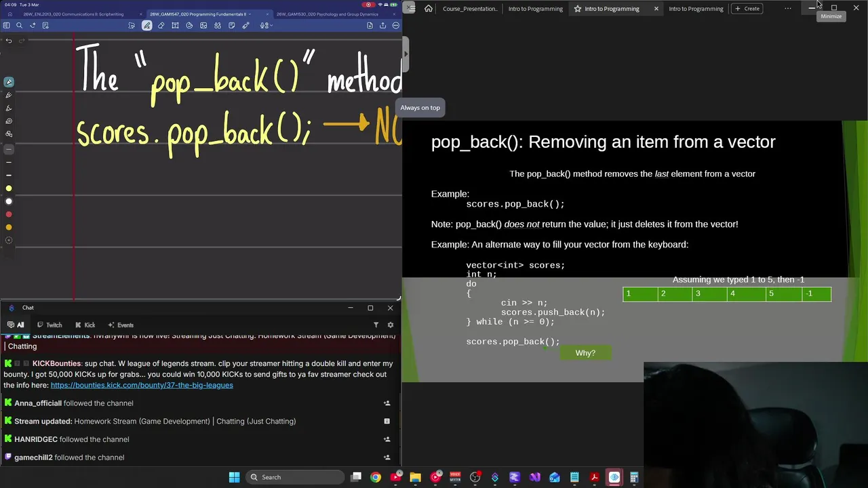This screenshot has width=868, height=488.
Task: Select the dashed pen below the fountain pen
Action: [x=9, y=95]
